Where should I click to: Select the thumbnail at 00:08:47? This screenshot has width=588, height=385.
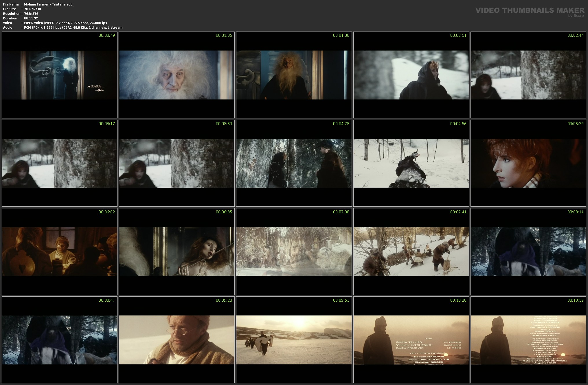(60, 340)
